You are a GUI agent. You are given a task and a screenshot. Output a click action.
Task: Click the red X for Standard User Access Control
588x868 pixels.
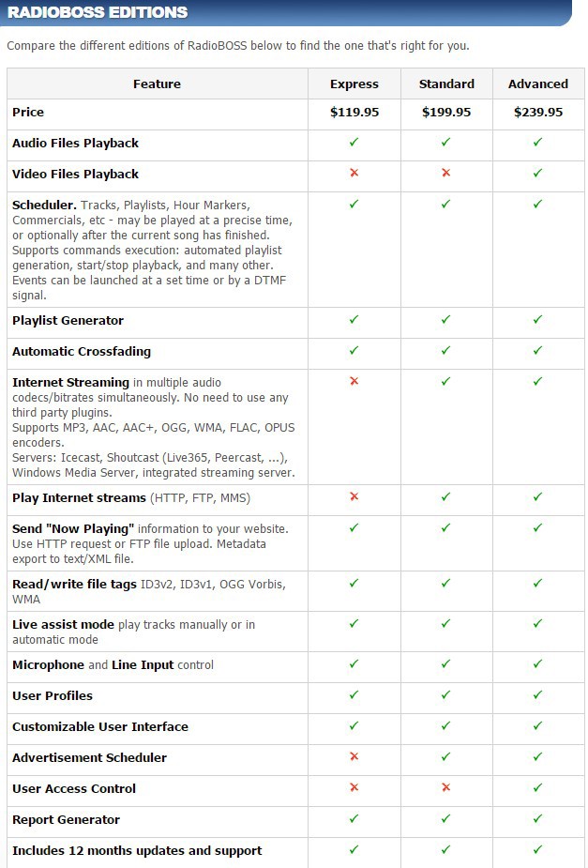point(445,787)
